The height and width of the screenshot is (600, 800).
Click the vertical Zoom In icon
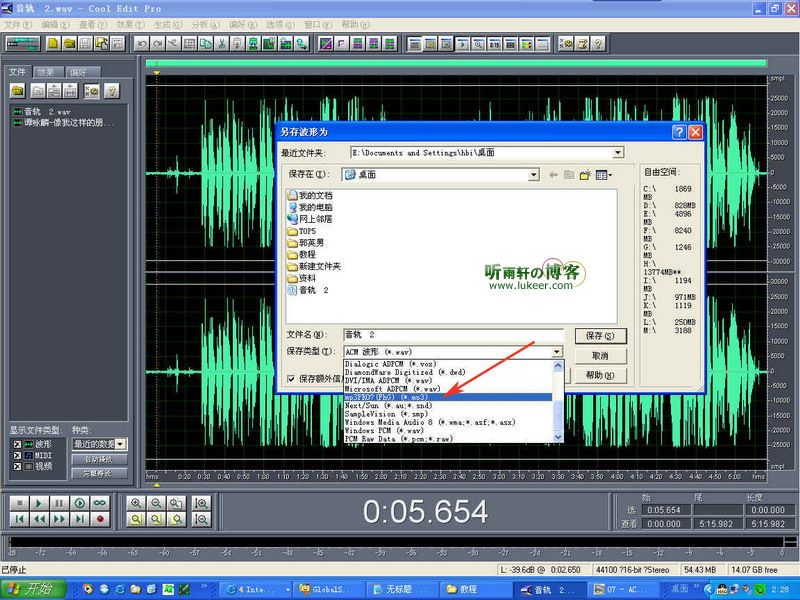pos(202,504)
